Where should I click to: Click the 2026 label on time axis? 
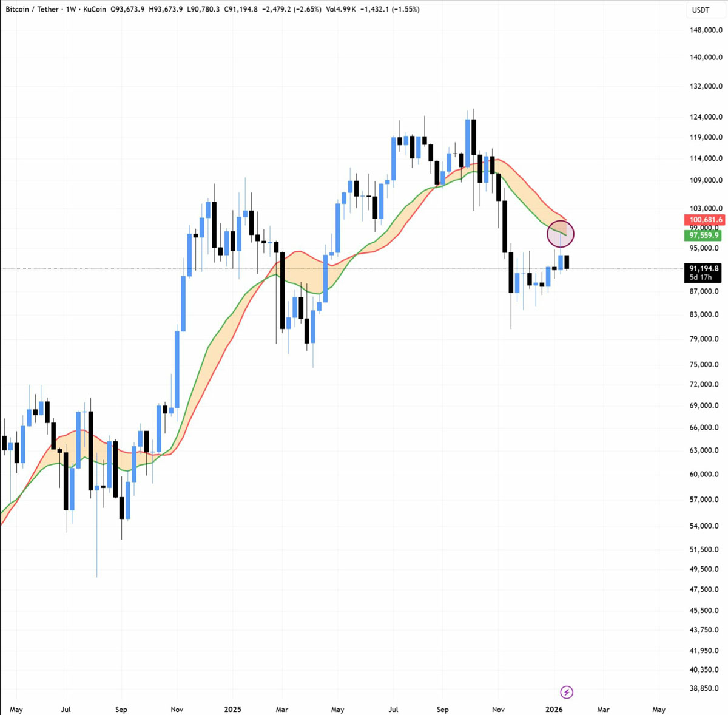[x=554, y=709]
